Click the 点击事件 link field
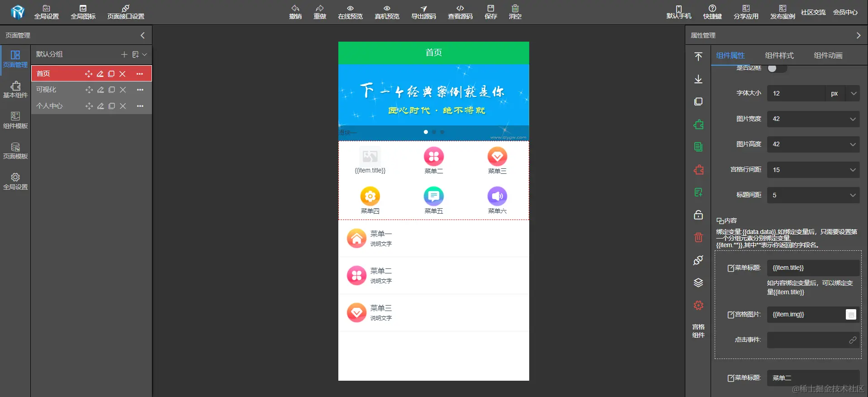The height and width of the screenshot is (397, 868). 813,340
